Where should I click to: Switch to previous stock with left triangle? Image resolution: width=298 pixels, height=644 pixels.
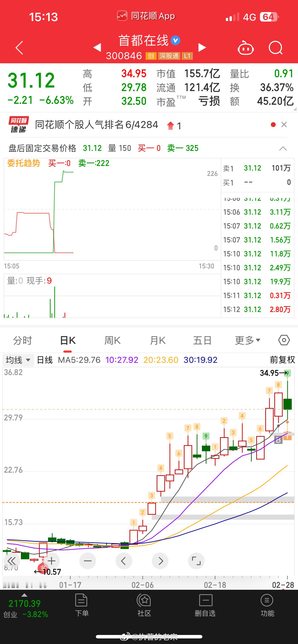97,47
